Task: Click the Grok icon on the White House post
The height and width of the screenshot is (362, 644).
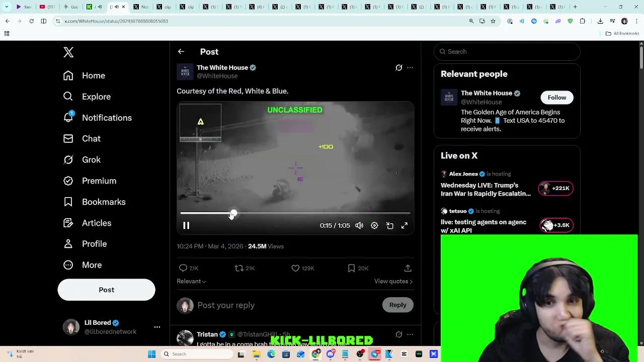Action: tap(399, 67)
